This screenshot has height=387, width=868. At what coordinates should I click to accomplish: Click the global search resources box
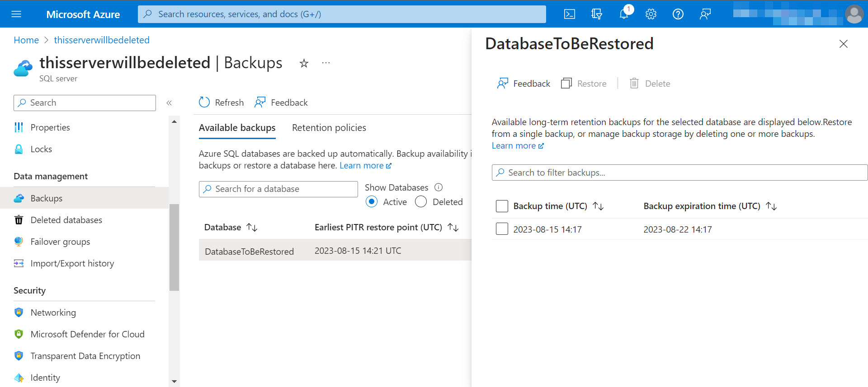point(342,14)
